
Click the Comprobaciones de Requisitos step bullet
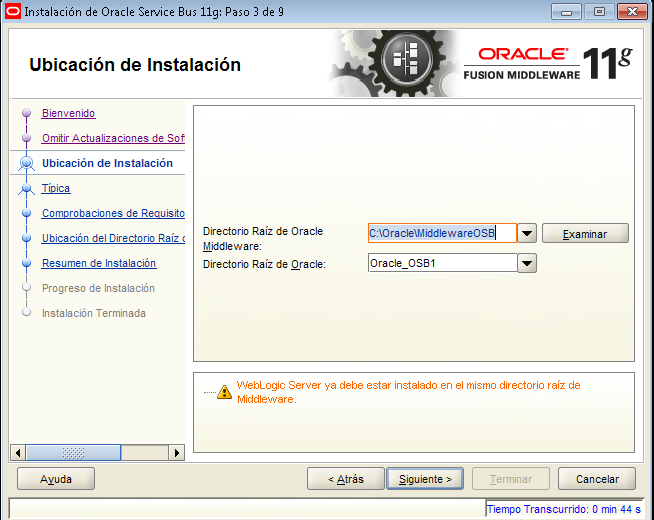click(x=27, y=213)
